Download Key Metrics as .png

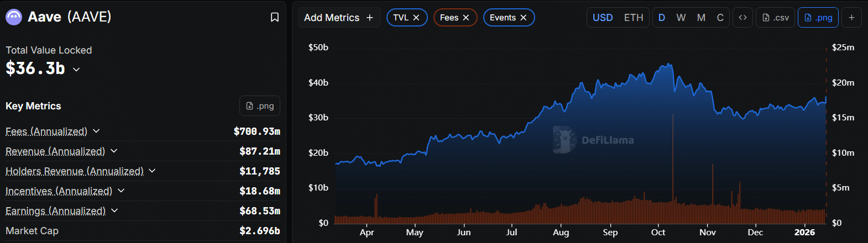click(x=260, y=106)
